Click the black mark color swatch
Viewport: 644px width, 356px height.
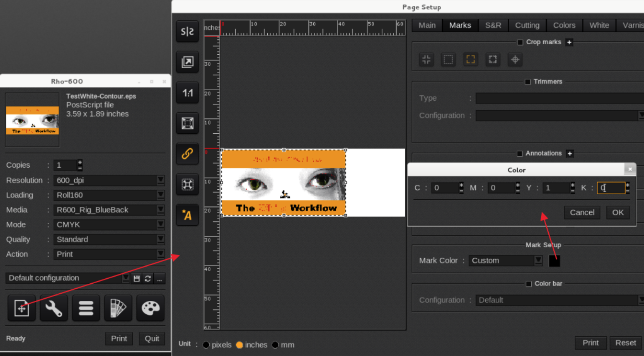click(x=554, y=261)
